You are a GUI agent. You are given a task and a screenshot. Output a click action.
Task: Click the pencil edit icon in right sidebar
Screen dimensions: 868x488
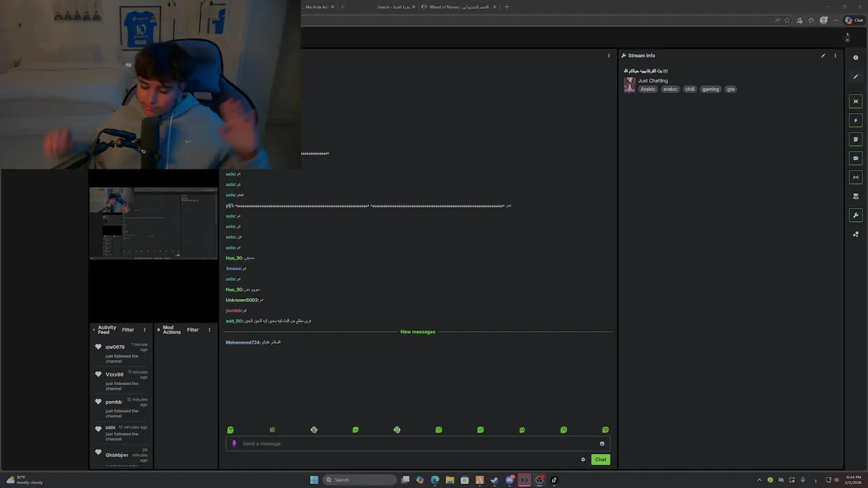(856, 77)
